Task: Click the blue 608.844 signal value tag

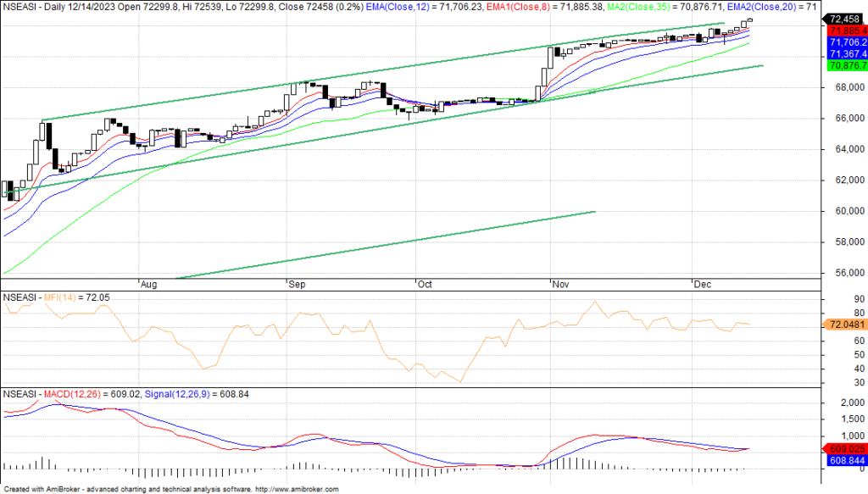Action: 845,459
